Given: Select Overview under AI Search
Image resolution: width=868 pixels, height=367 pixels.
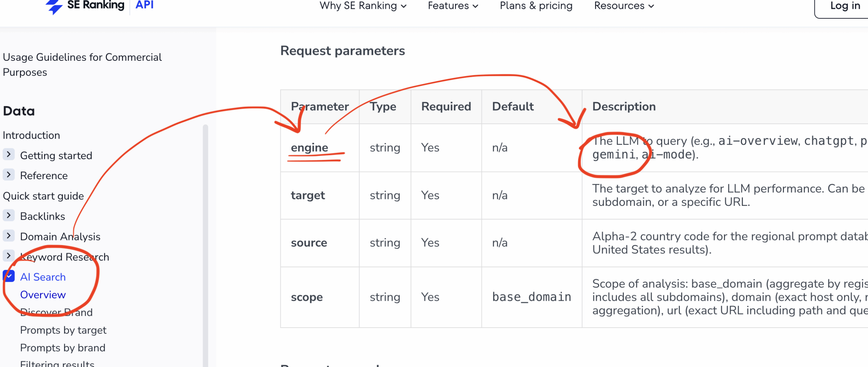Looking at the screenshot, I should 43,295.
